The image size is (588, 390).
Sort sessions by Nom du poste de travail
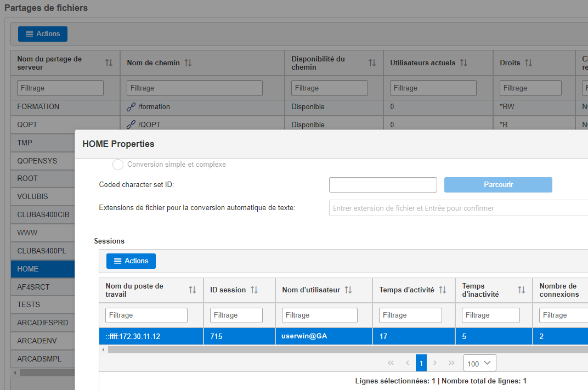[193, 290]
